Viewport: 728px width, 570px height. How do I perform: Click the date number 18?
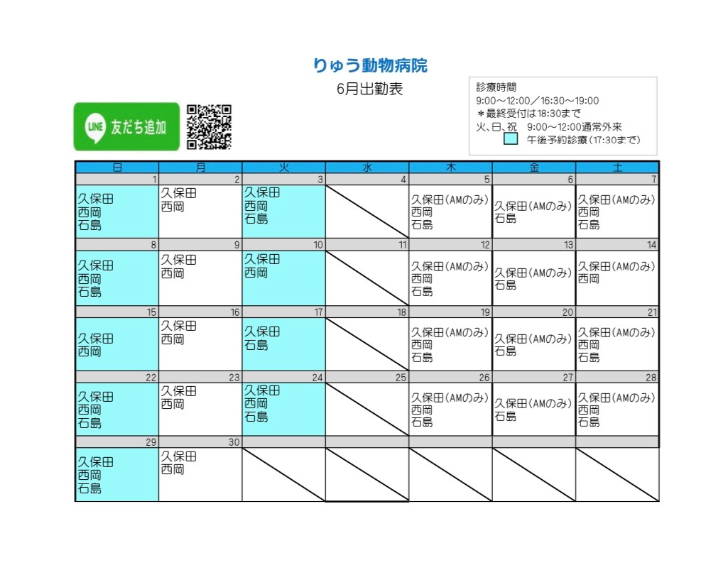401,312
